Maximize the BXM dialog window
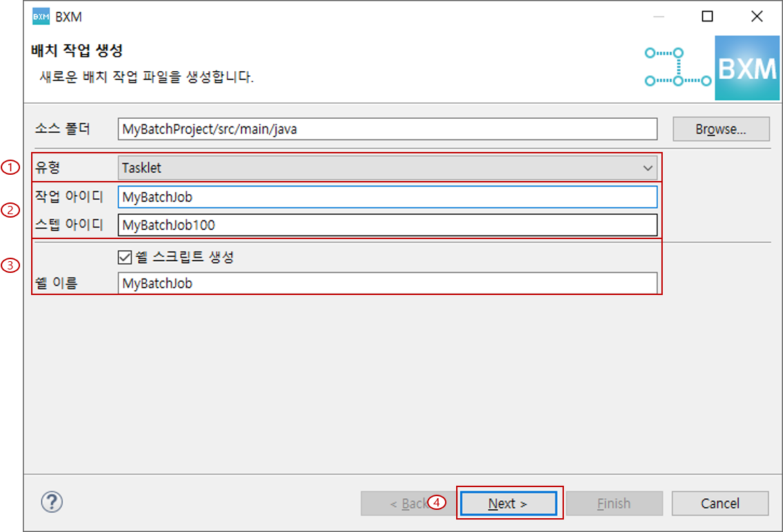Image resolution: width=783 pixels, height=532 pixels. 706,16
